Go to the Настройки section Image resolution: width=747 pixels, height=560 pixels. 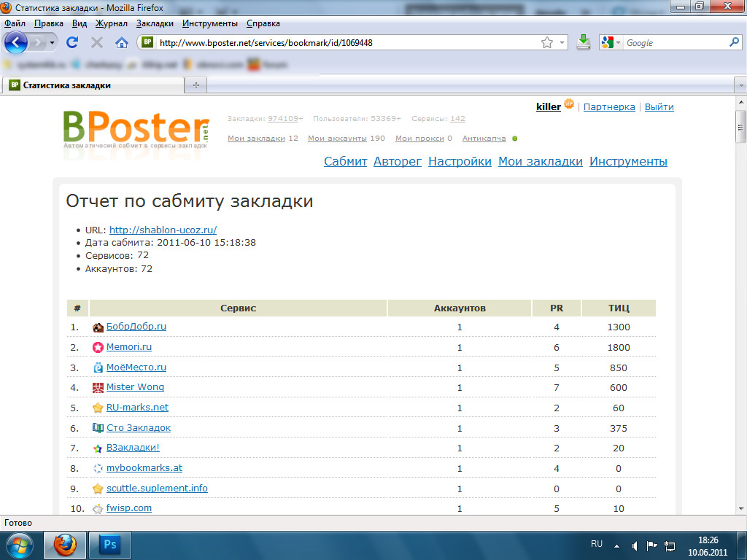point(460,161)
